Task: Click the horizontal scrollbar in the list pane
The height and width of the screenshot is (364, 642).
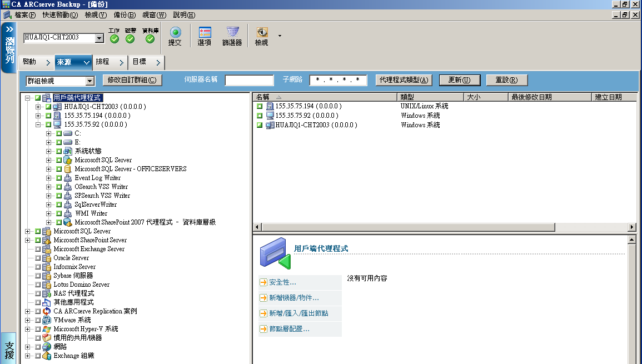Action: [408, 227]
